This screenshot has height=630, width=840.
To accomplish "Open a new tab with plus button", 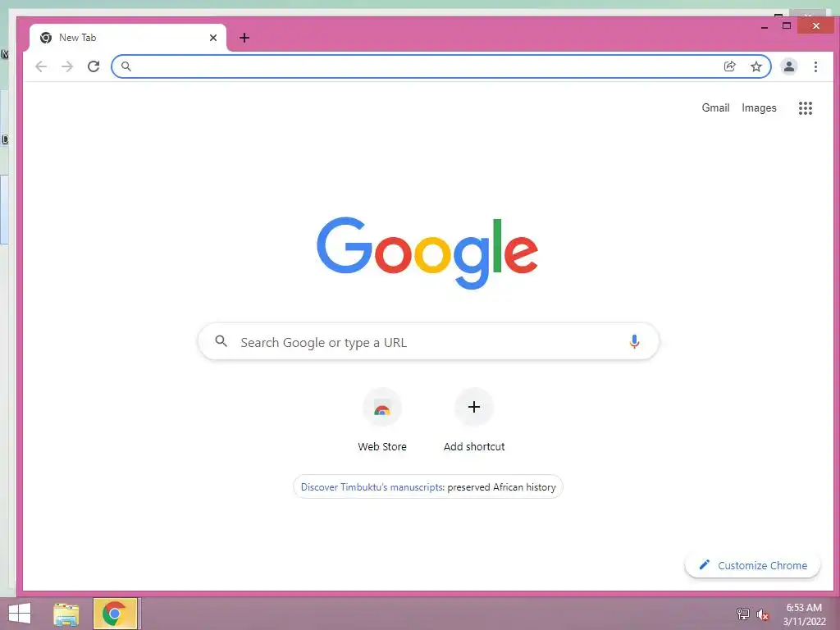I will click(244, 38).
